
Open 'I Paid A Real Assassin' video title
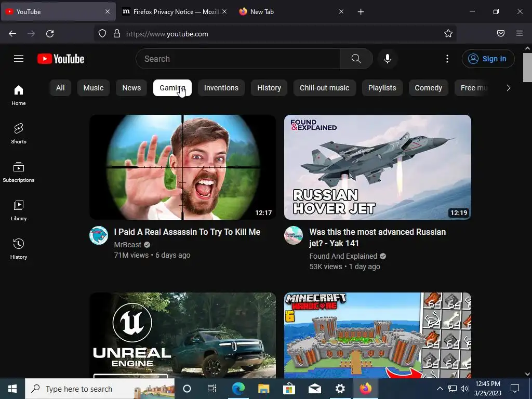point(187,232)
